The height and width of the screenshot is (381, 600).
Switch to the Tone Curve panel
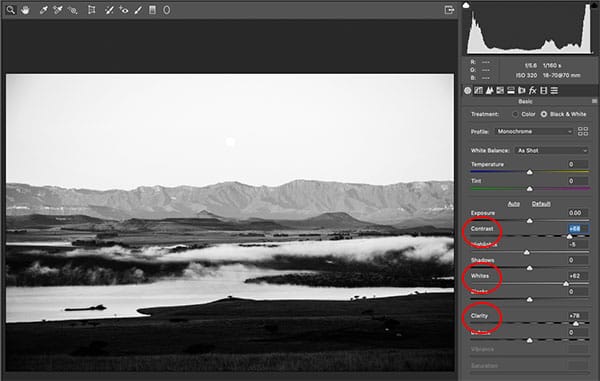pyautogui.click(x=478, y=91)
